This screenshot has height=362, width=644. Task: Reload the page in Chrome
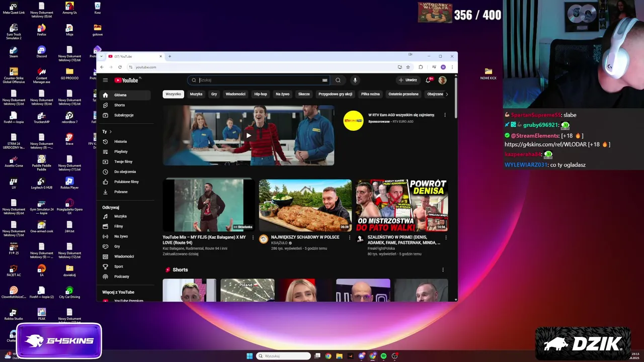point(120,67)
